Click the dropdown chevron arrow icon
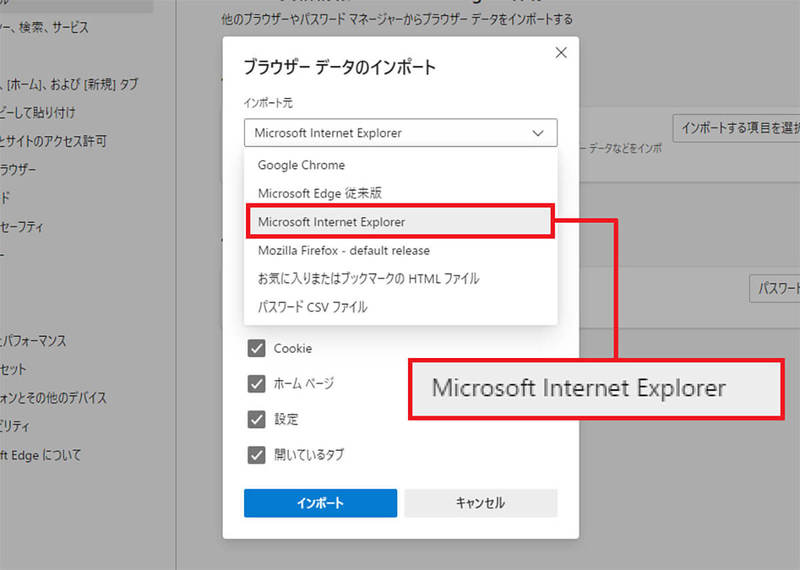Viewport: 800px width, 570px height. point(538,133)
